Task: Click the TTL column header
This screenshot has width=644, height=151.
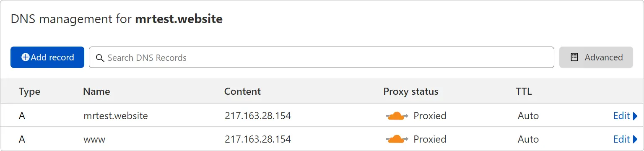Action: pos(524,91)
